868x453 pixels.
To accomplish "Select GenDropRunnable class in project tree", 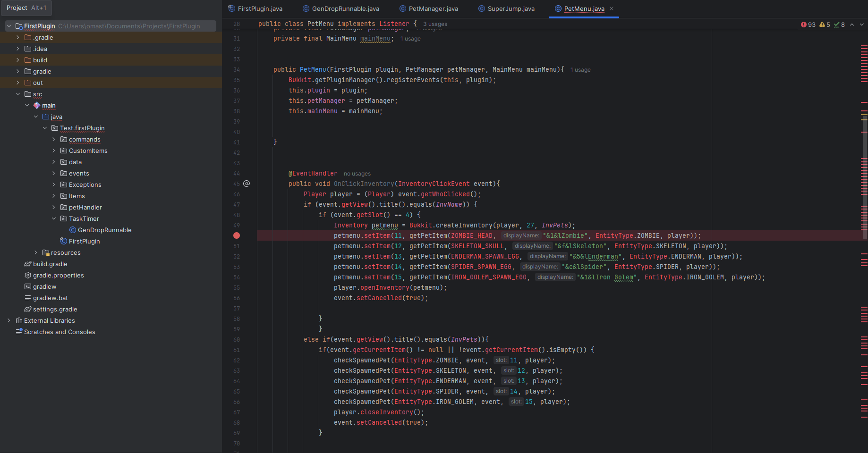I will click(104, 230).
